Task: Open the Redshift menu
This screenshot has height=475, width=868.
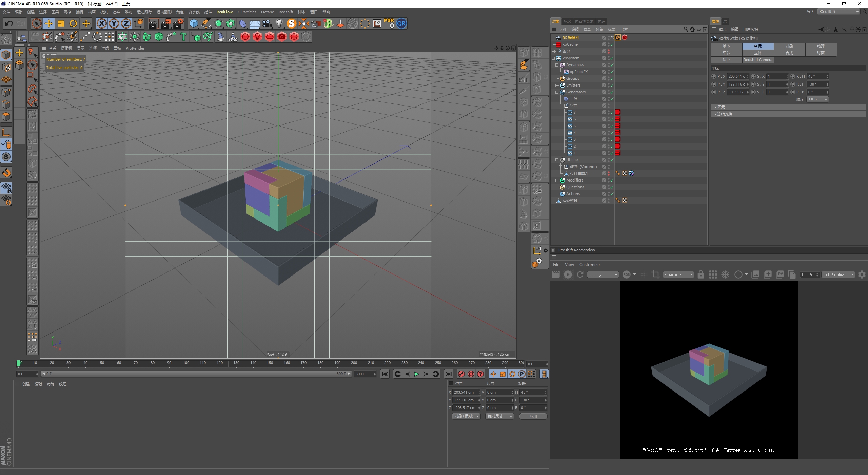Action: [x=286, y=12]
